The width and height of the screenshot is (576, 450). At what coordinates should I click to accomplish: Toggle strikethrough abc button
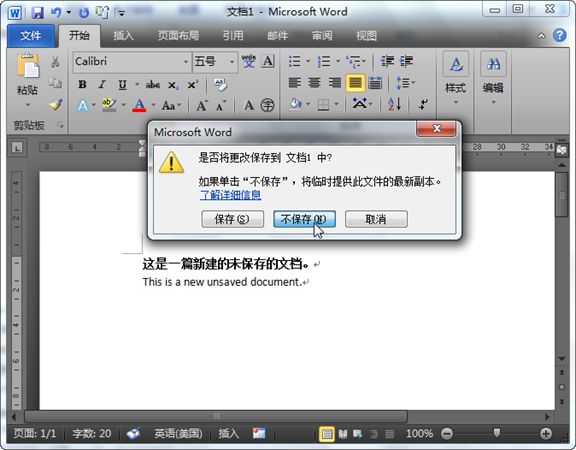click(x=152, y=85)
